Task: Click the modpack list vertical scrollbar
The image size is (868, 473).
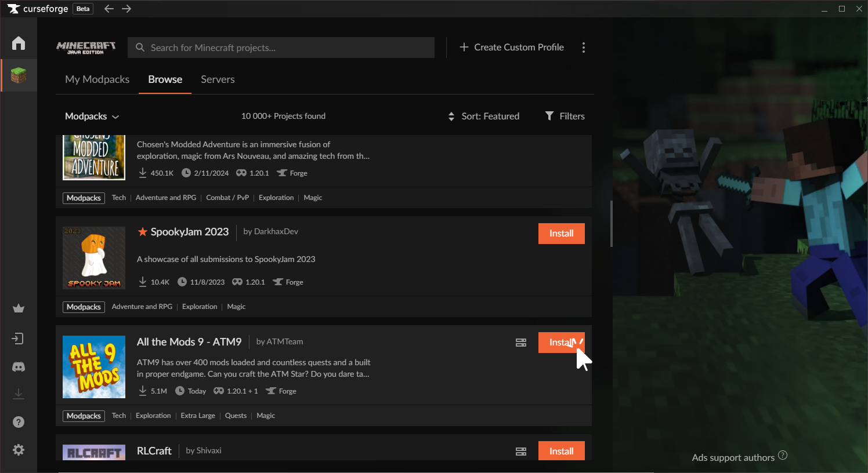Action: 611,224
